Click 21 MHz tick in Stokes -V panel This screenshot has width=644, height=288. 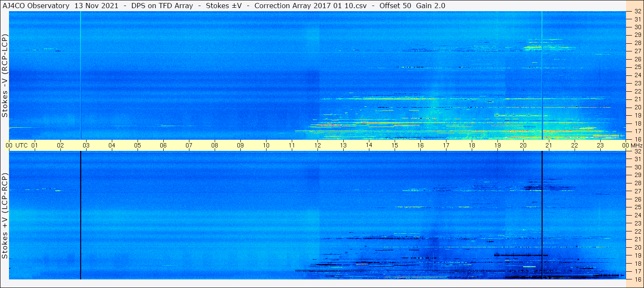637,99
